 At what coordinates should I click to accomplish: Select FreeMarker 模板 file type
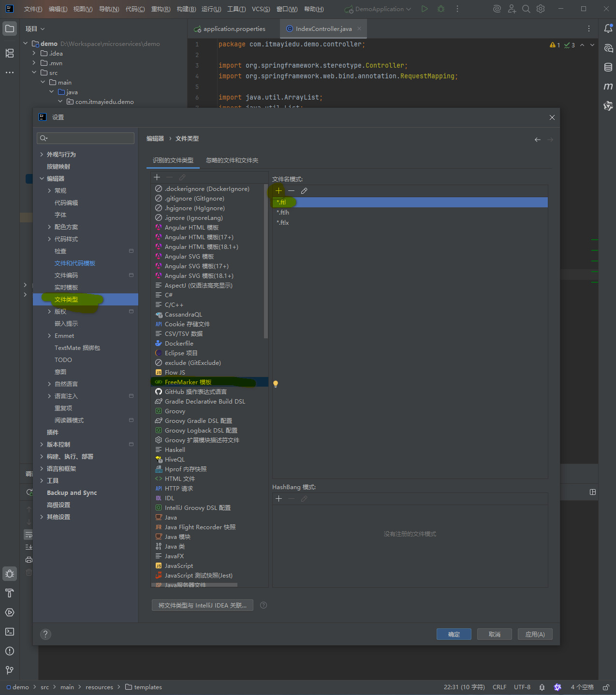(210, 382)
